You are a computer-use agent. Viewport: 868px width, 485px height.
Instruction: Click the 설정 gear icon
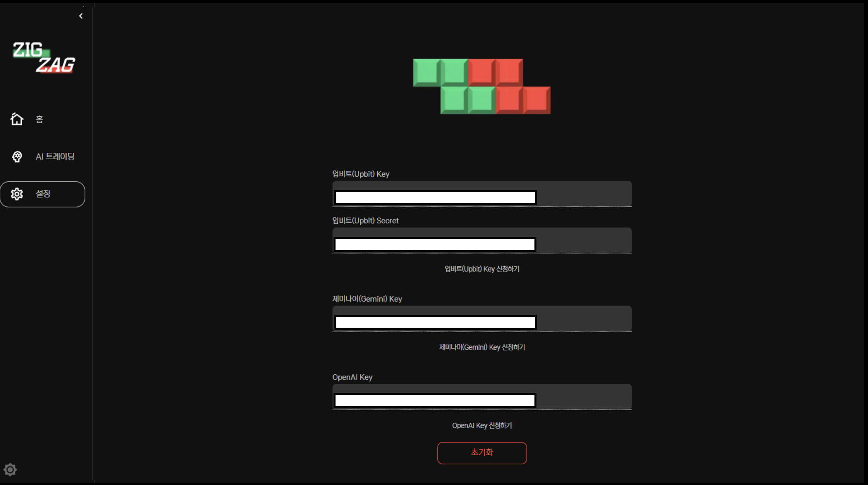17,194
